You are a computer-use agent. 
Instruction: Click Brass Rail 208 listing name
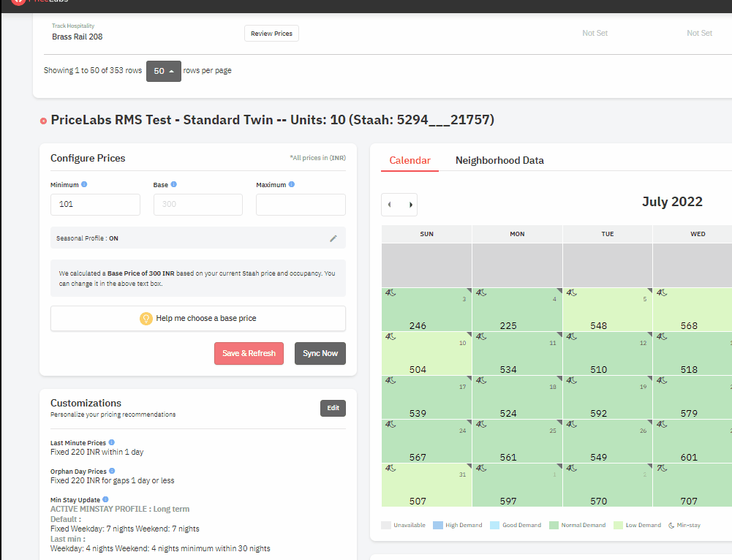pyautogui.click(x=77, y=37)
